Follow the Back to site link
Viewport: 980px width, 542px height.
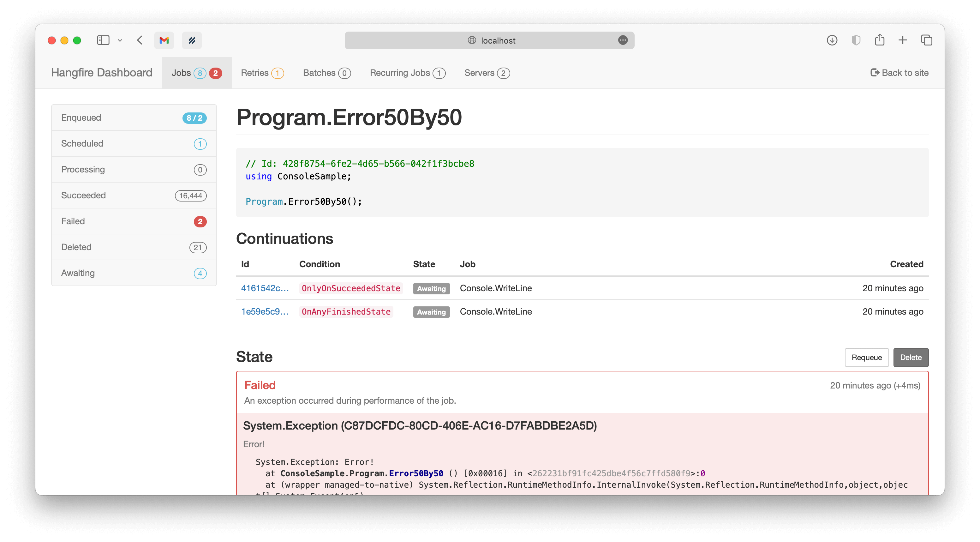point(899,73)
